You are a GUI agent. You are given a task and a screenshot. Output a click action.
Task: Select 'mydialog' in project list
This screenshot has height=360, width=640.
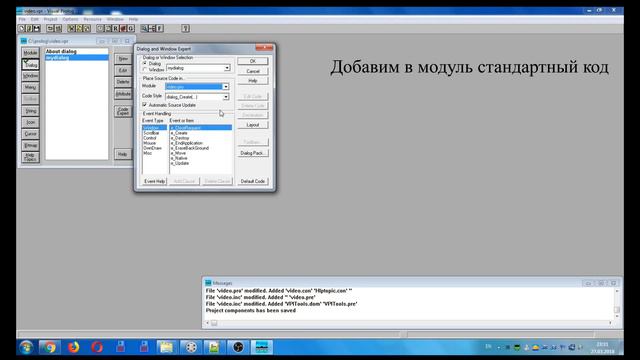(77, 58)
